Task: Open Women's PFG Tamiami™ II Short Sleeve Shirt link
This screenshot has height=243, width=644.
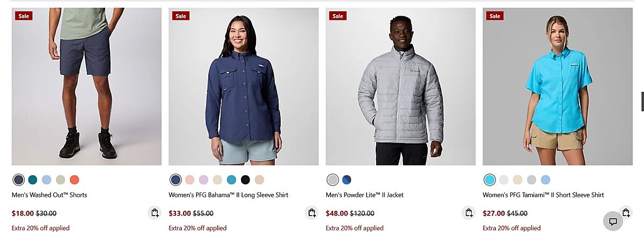Action: coord(544,195)
